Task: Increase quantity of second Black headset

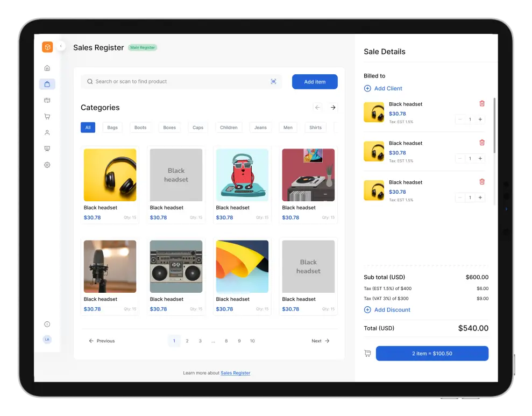Action: pos(480,159)
